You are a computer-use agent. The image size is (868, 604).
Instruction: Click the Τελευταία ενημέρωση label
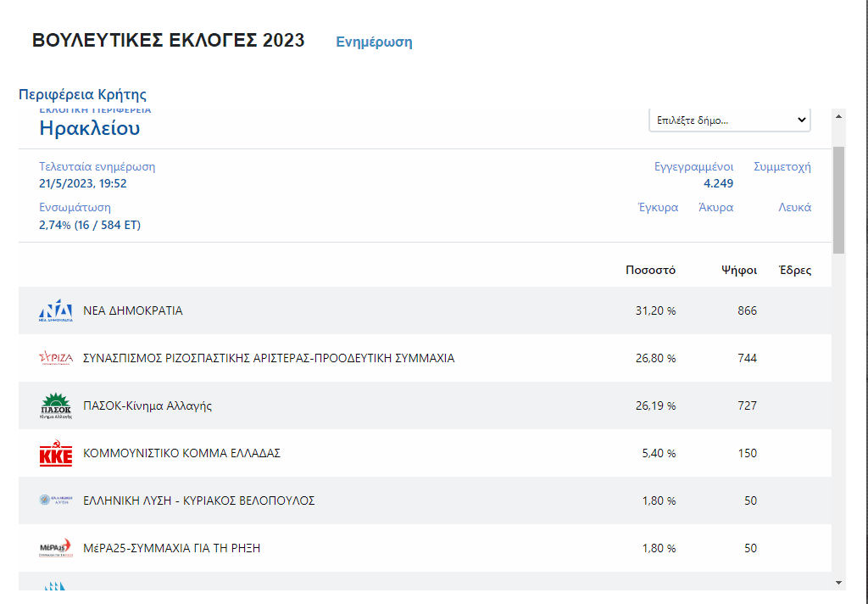[97, 167]
